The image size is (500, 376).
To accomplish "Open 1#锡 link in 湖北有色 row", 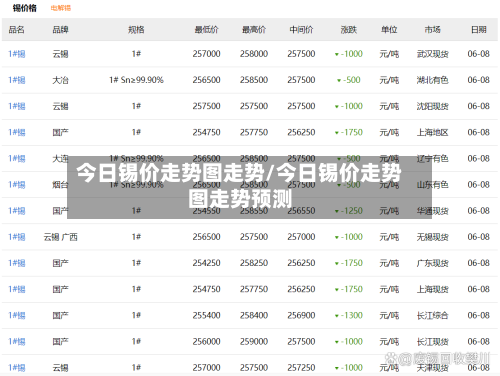I will [17, 80].
